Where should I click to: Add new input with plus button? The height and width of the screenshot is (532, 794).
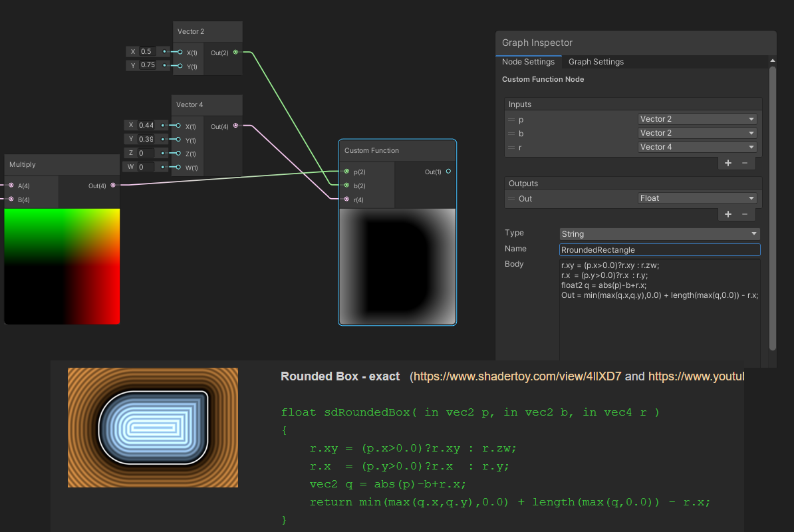click(728, 163)
